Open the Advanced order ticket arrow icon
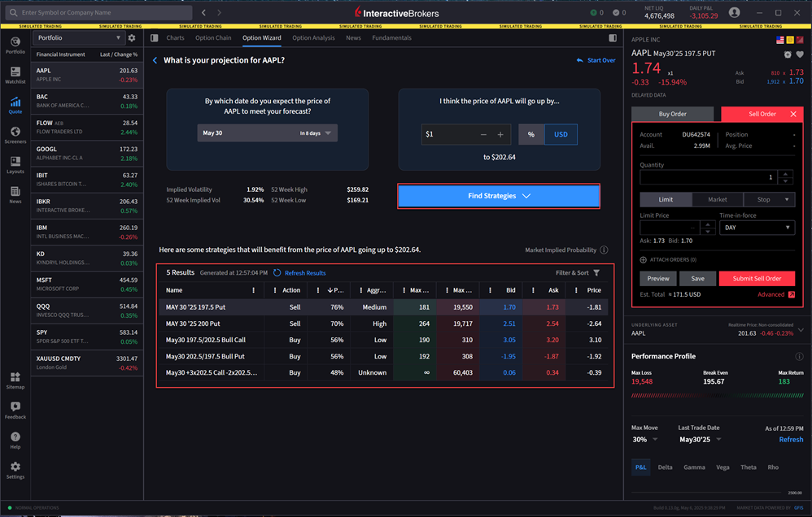Viewport: 812px width, 517px height. (792, 294)
